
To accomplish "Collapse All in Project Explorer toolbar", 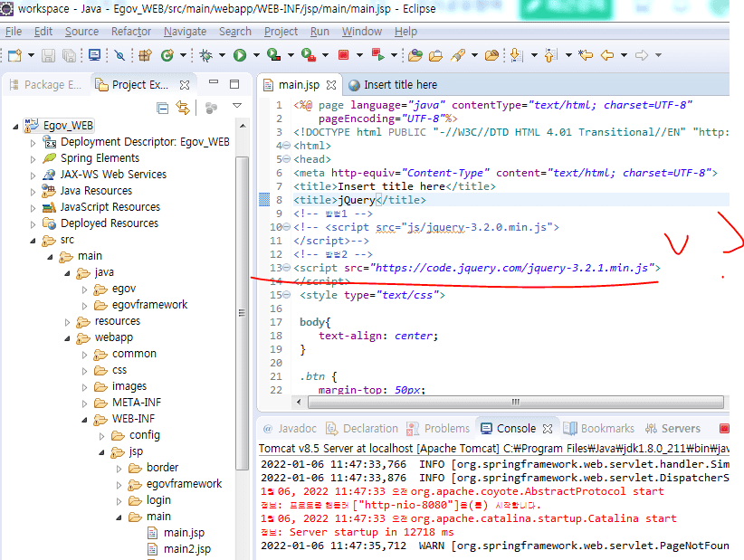I will pos(162,108).
